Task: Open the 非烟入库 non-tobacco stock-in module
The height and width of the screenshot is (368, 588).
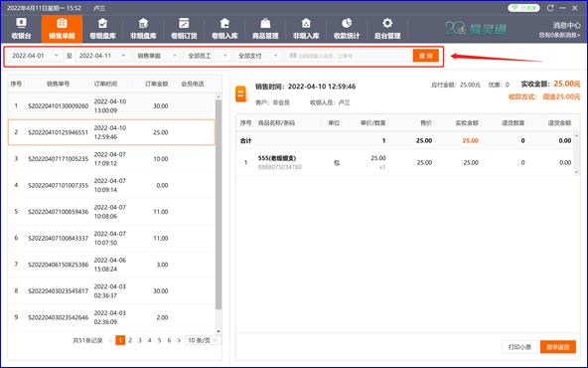Action: pos(306,29)
